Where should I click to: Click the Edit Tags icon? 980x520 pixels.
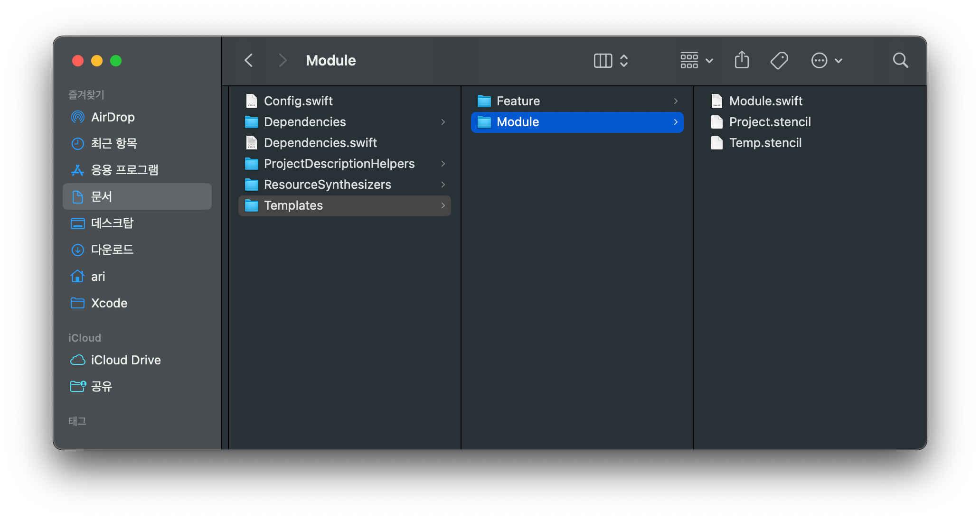[779, 60]
